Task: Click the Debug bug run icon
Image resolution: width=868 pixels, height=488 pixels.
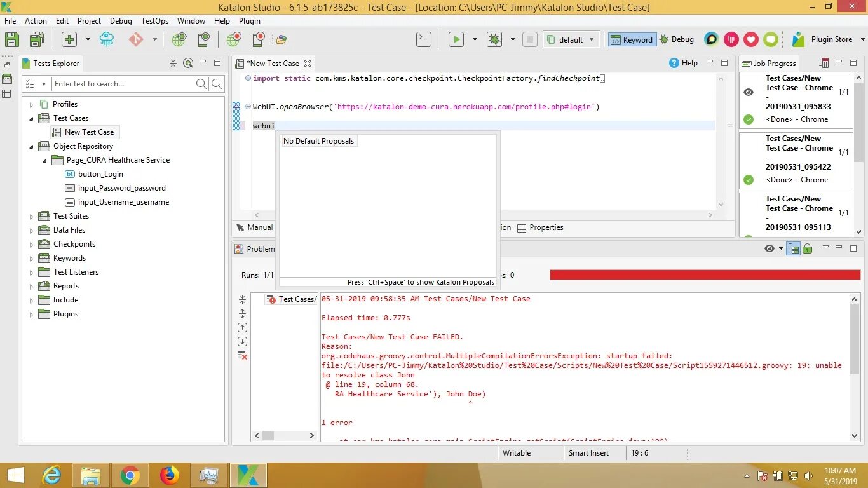Action: click(494, 39)
